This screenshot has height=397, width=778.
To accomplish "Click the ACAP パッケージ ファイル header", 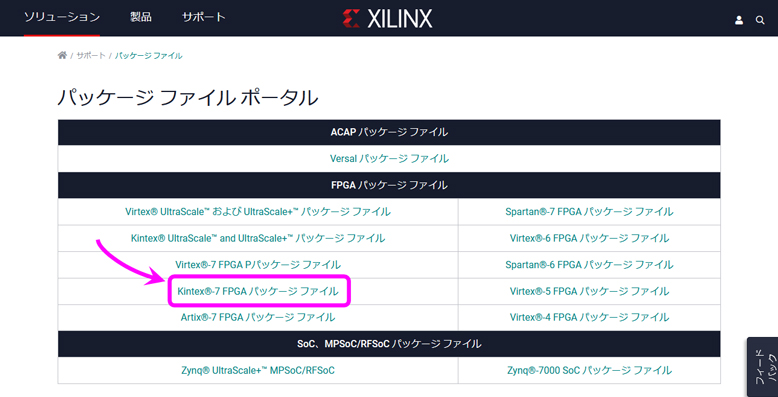I will [389, 132].
